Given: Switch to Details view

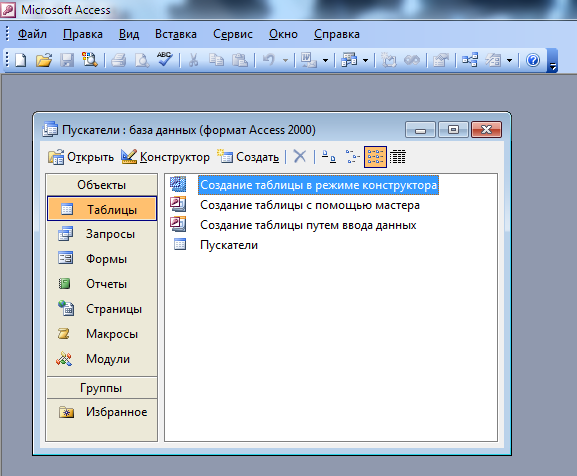Looking at the screenshot, I should [397, 157].
